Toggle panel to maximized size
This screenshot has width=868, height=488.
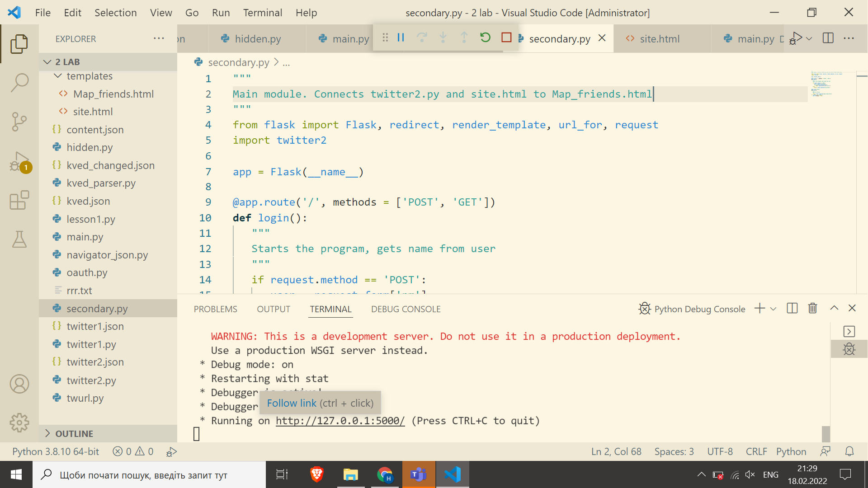point(833,308)
